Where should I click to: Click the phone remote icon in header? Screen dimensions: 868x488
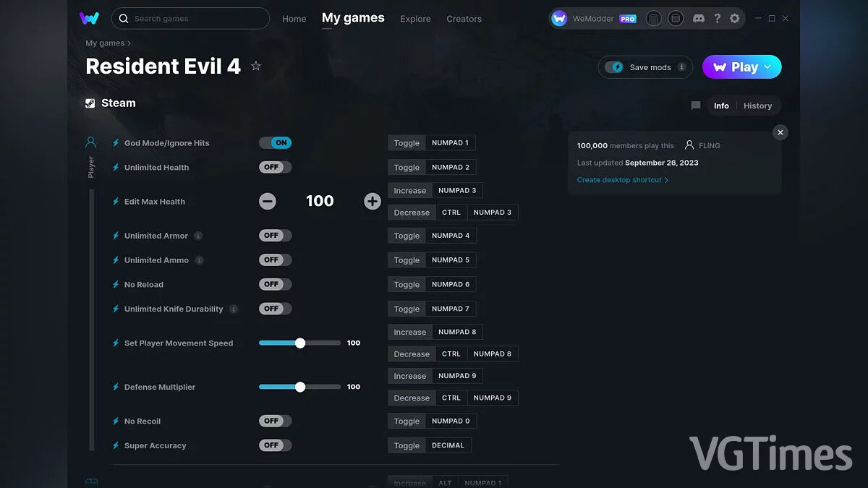pos(654,18)
